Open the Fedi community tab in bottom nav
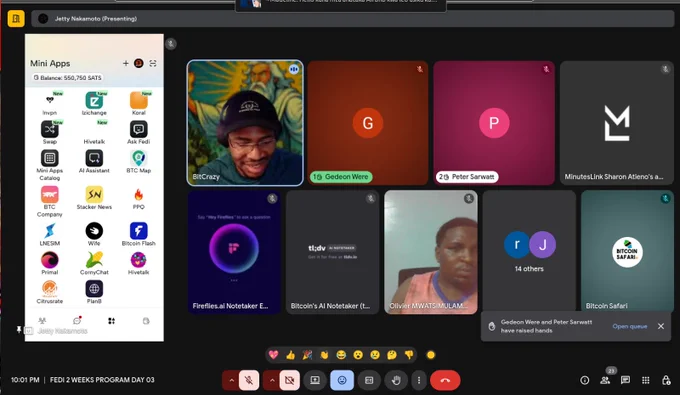This screenshot has width=680, height=395. (x=42, y=321)
